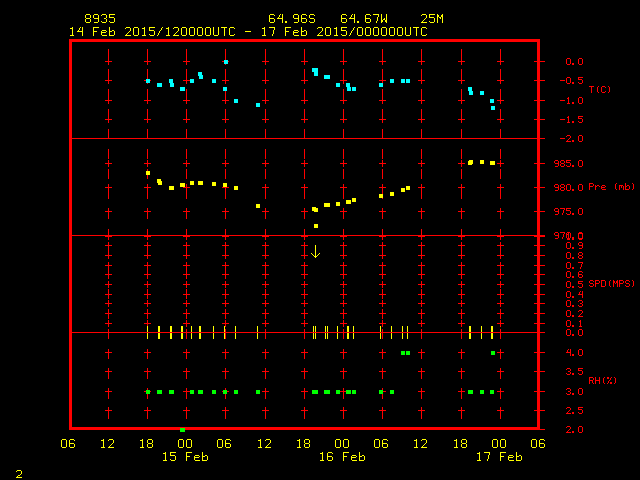
Task: Select the T(C) temperature axis label
Action: 599,90
